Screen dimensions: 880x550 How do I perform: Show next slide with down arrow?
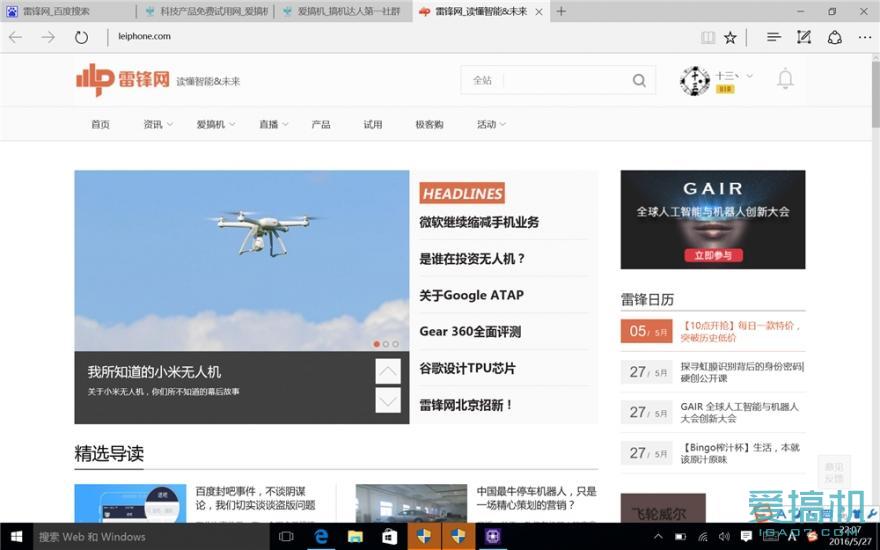click(x=388, y=401)
